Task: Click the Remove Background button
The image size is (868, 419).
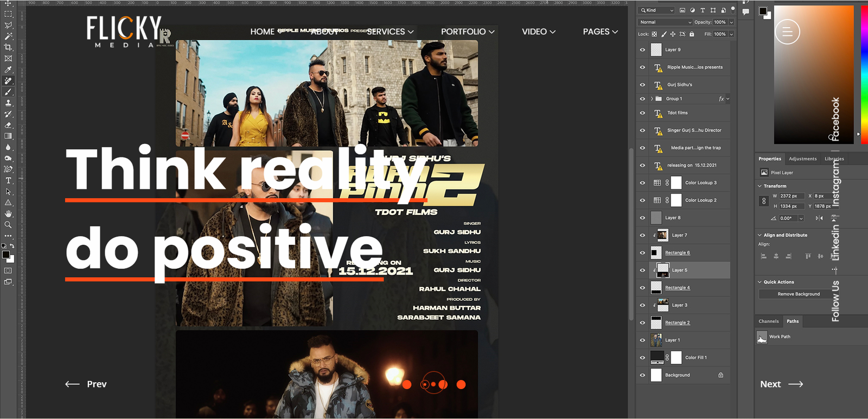Action: tap(799, 294)
